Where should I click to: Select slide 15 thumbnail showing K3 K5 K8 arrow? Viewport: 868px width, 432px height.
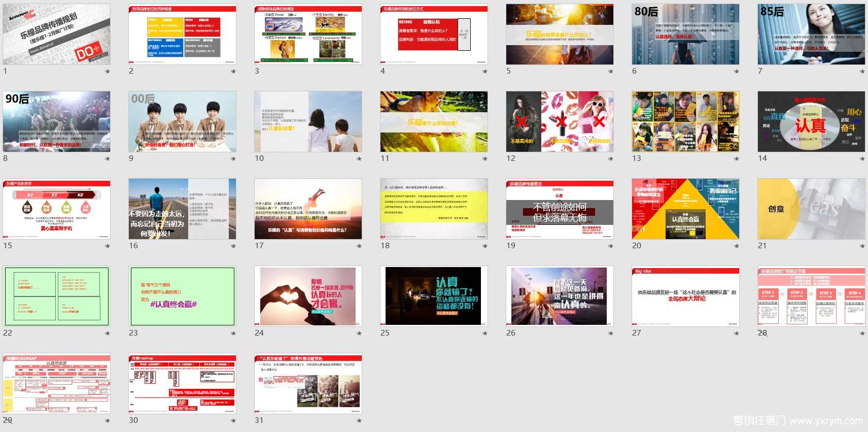click(x=56, y=209)
